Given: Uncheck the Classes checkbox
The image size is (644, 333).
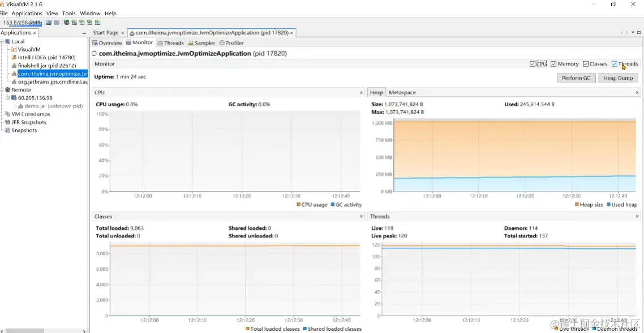Looking at the screenshot, I should tap(586, 64).
